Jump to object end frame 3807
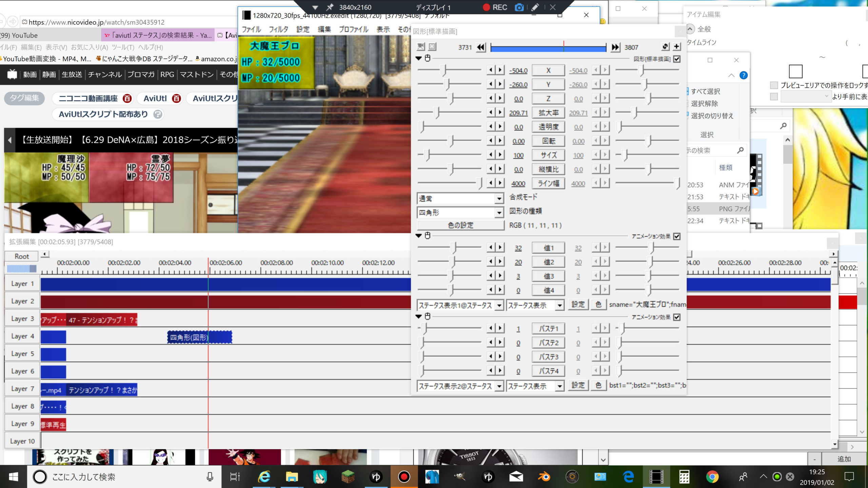 tap(615, 47)
